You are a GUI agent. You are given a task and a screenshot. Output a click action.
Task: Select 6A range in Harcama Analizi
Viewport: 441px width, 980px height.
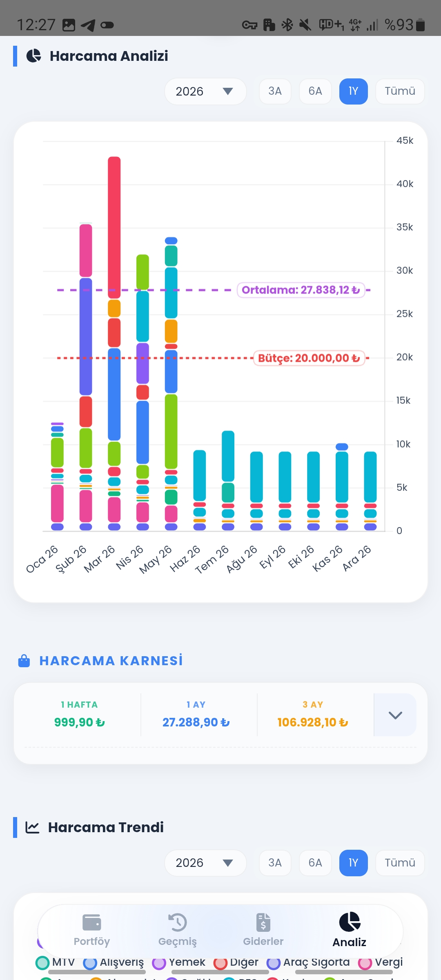[315, 91]
